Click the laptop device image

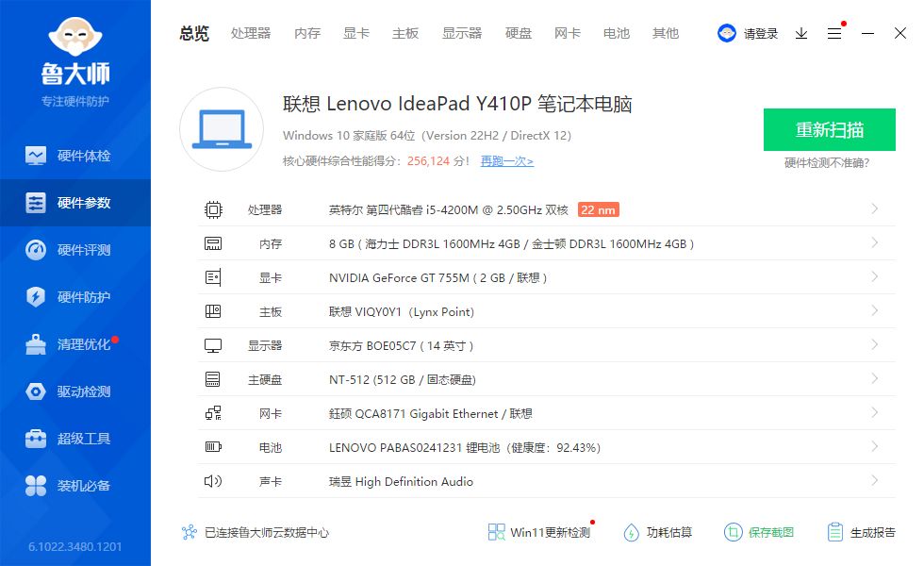pos(222,129)
